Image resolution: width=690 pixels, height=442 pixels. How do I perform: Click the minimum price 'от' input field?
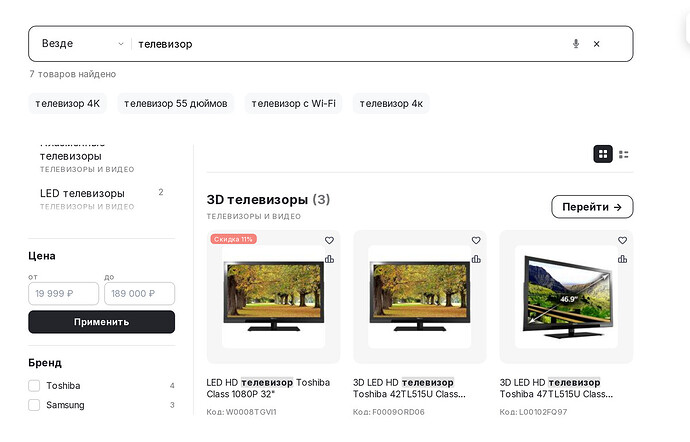click(63, 294)
